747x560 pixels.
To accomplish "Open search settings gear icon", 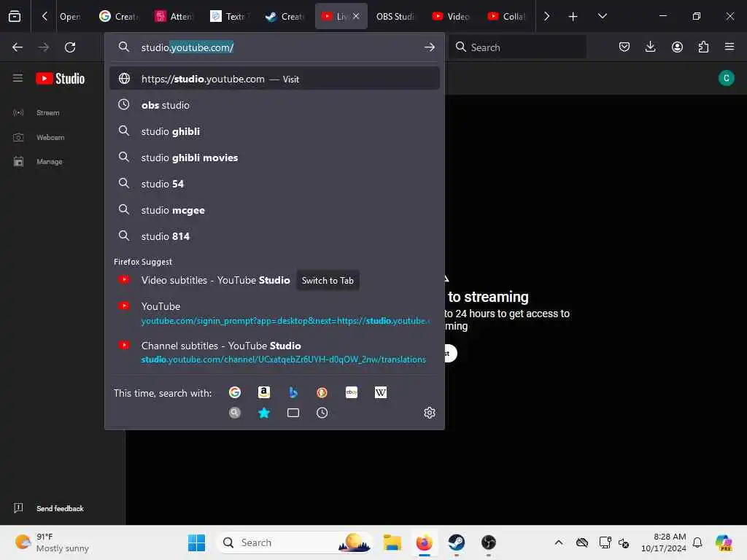I will click(x=429, y=413).
